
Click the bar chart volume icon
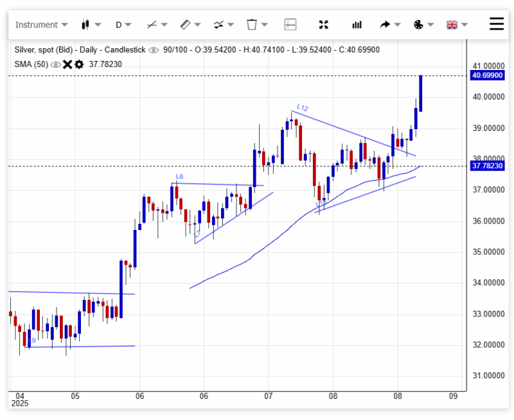click(357, 25)
